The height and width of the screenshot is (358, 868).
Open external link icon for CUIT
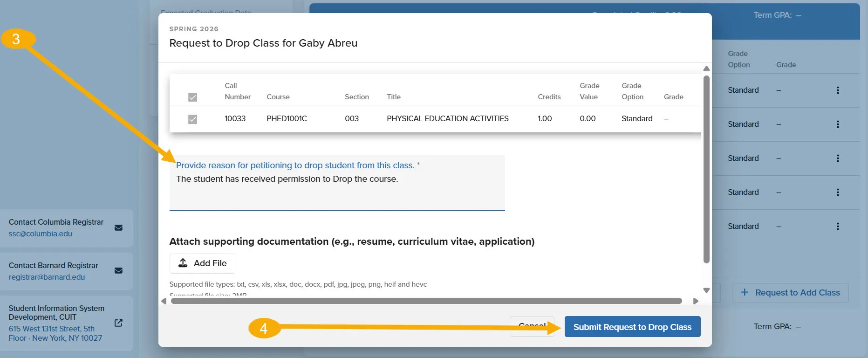coord(118,323)
